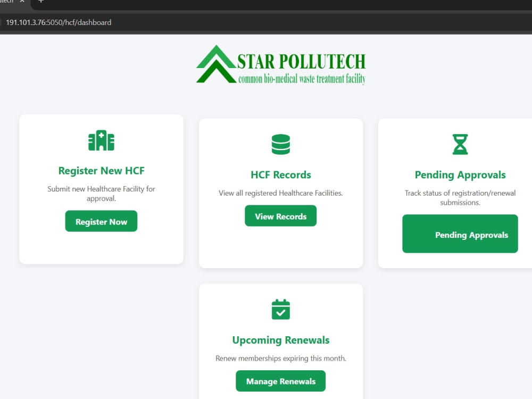This screenshot has height=399, width=532.
Task: Open a new browser tab
Action: click(41, 2)
